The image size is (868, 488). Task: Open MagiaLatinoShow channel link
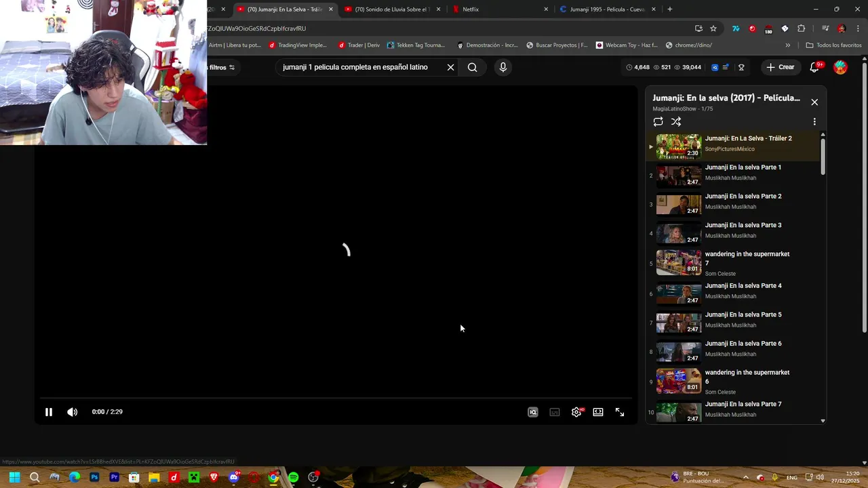pyautogui.click(x=674, y=109)
